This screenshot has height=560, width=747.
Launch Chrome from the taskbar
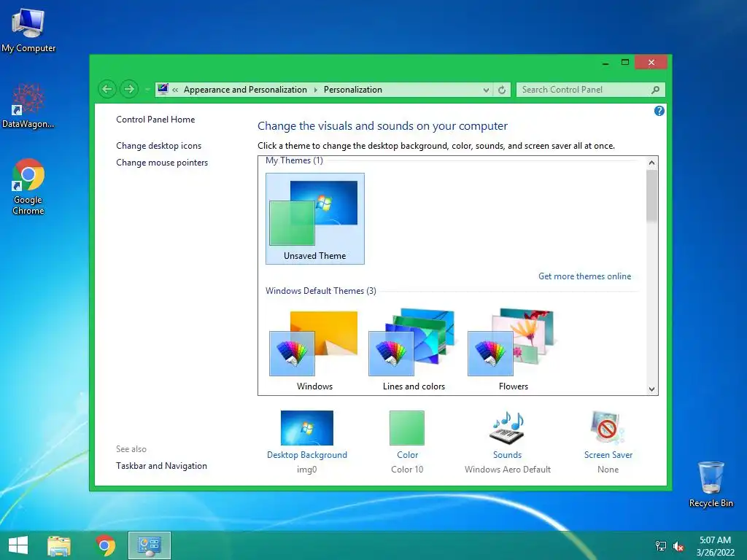click(x=105, y=545)
